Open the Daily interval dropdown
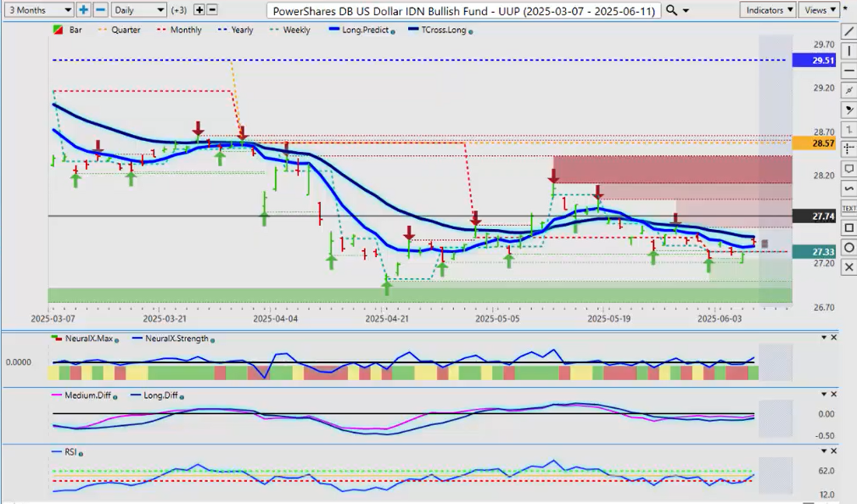Screen dimensions: 857x504 point(138,10)
